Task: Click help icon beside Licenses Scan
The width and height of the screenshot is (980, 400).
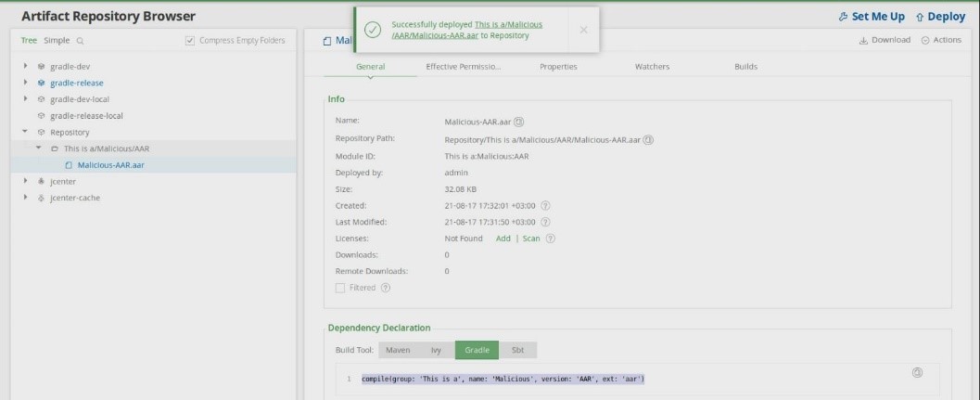Action: coord(551,239)
